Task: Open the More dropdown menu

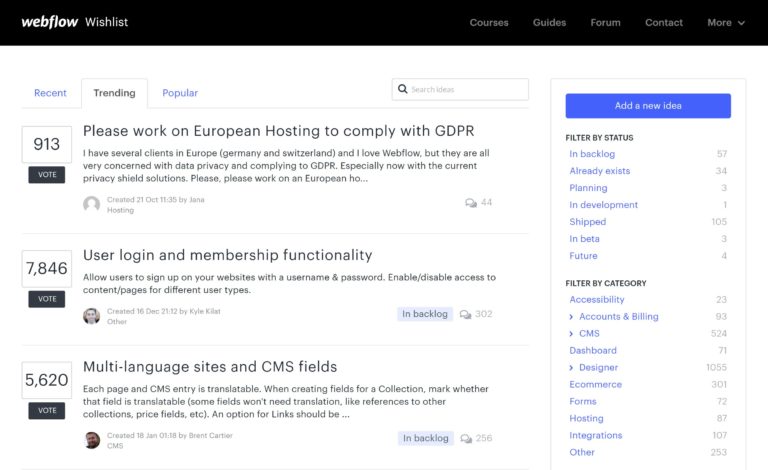Action: coord(726,22)
